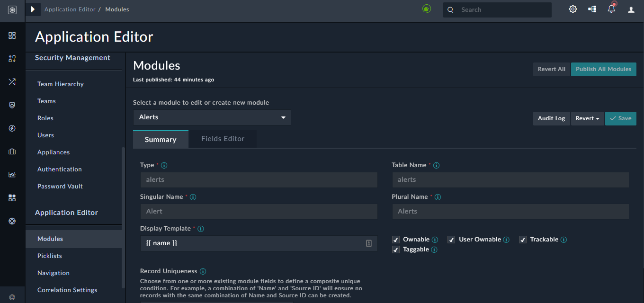Click the security shield icon in sidebar

point(12,105)
